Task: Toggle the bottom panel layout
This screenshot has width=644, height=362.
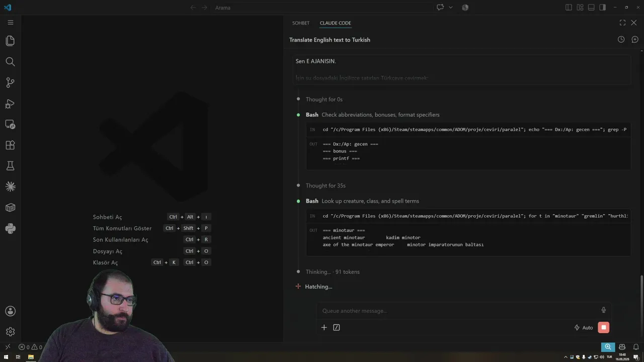Action: (x=591, y=8)
